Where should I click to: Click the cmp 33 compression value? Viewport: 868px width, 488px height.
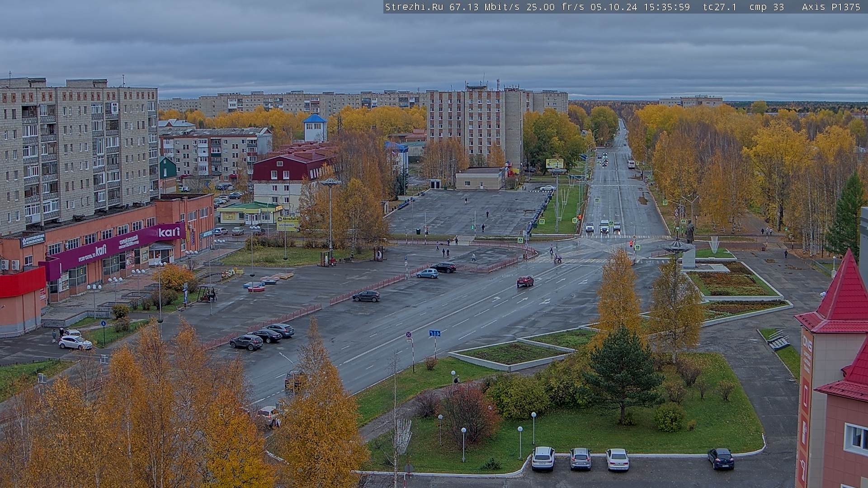tap(767, 7)
